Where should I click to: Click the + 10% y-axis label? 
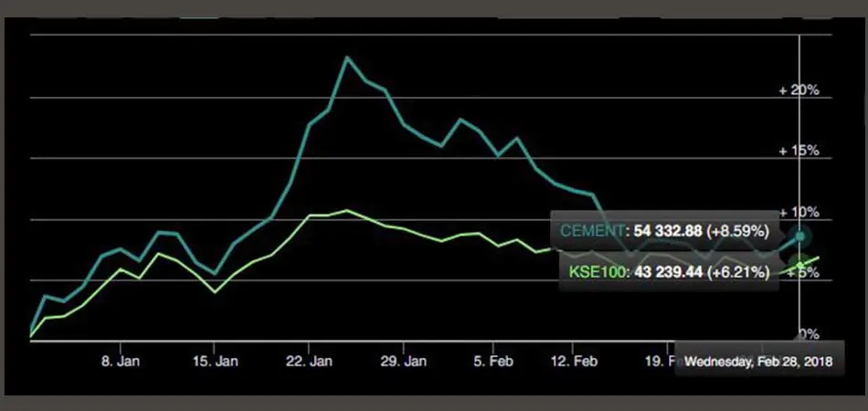click(799, 212)
